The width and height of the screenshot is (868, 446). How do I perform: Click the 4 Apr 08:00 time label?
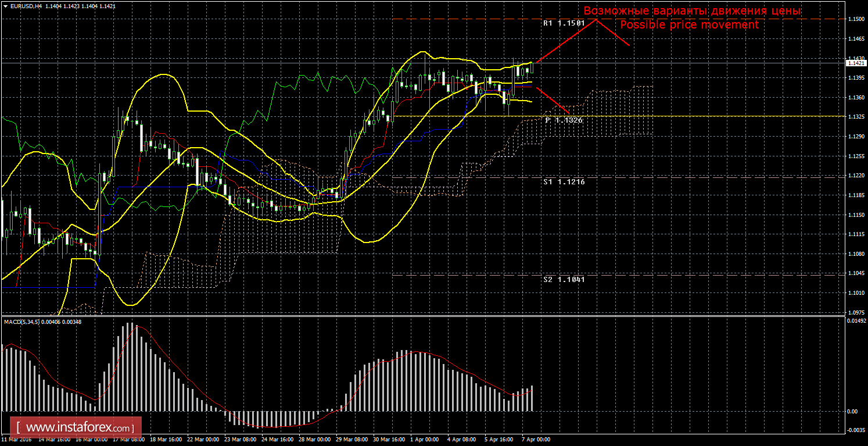[x=462, y=440]
